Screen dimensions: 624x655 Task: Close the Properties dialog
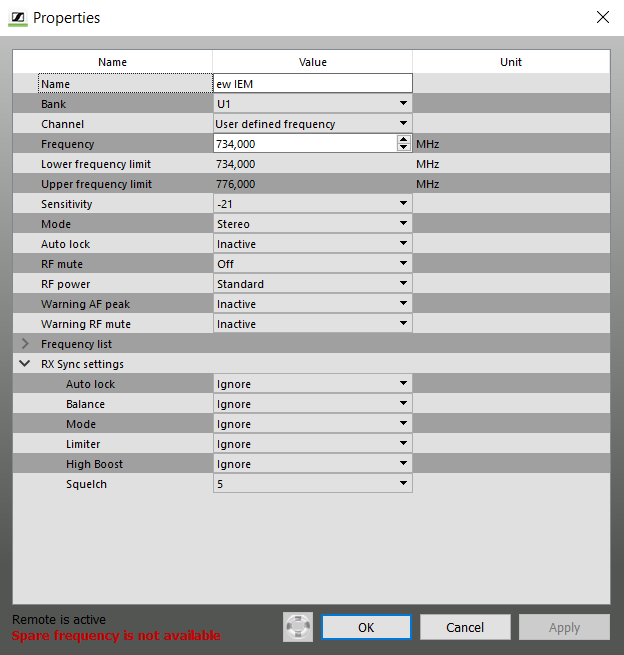(x=603, y=18)
